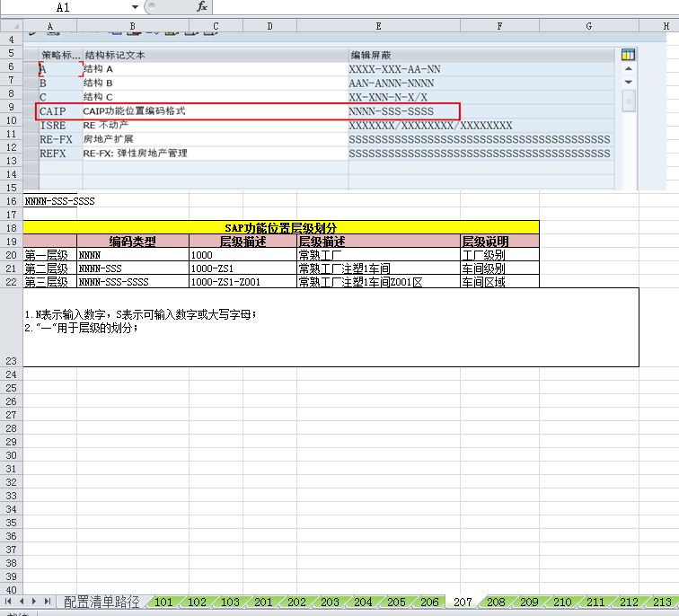This screenshot has width=679, height=616.
Task: Switch to sheet tab 201
Action: coord(263,602)
